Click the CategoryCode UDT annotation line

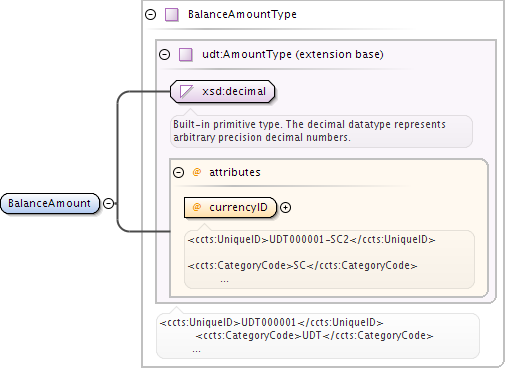pyautogui.click(x=314, y=335)
